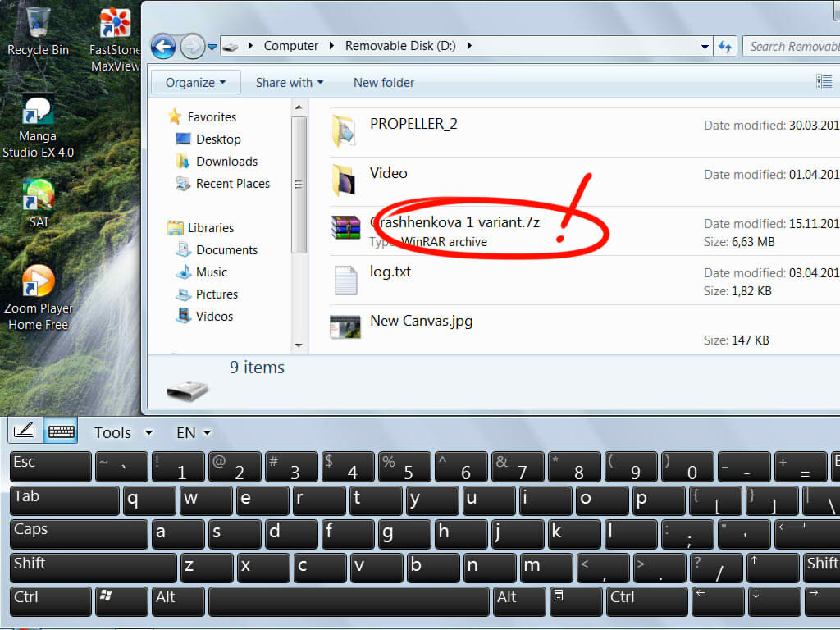Change view with the view options icon
The height and width of the screenshot is (630, 840).
coord(824,82)
